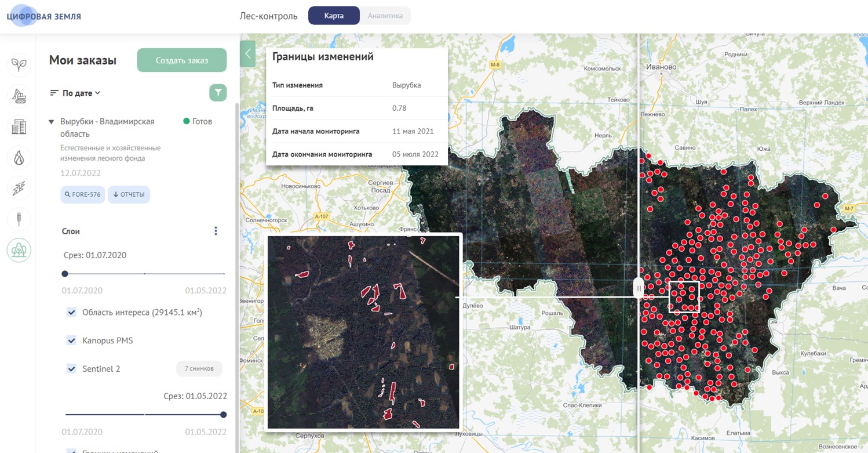
Task: Open the plant sprout module icon
Action: tap(19, 64)
